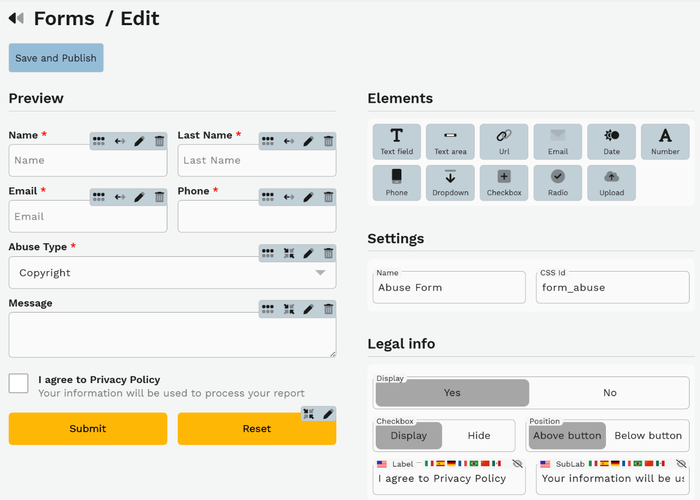
Task: Open the Abuse Type Copyright dropdown
Action: (172, 273)
